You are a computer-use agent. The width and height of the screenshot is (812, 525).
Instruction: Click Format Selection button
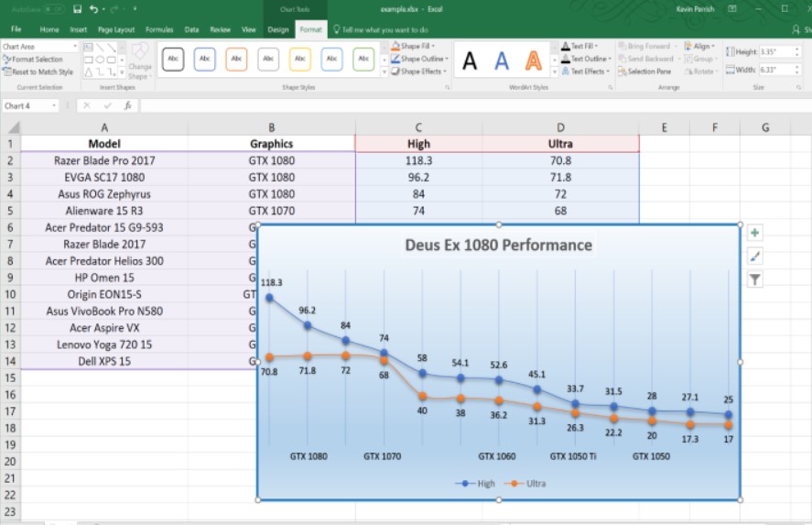[x=33, y=59]
